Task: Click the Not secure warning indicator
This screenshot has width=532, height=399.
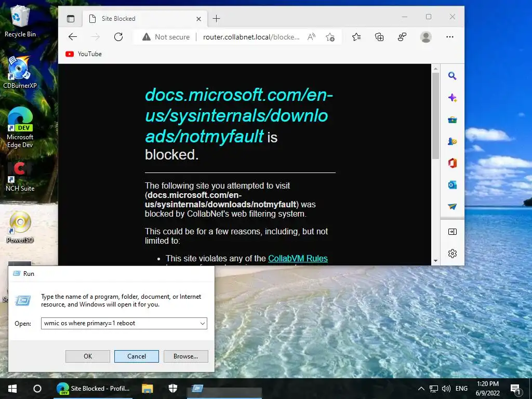Action: click(166, 37)
